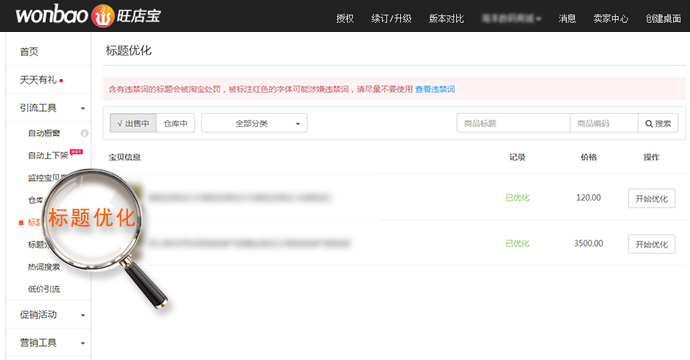
Task: Click the 操作 column header
Action: (651, 157)
